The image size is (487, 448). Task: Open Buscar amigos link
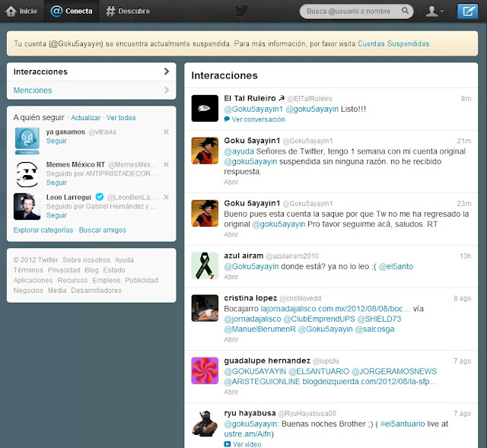point(103,230)
